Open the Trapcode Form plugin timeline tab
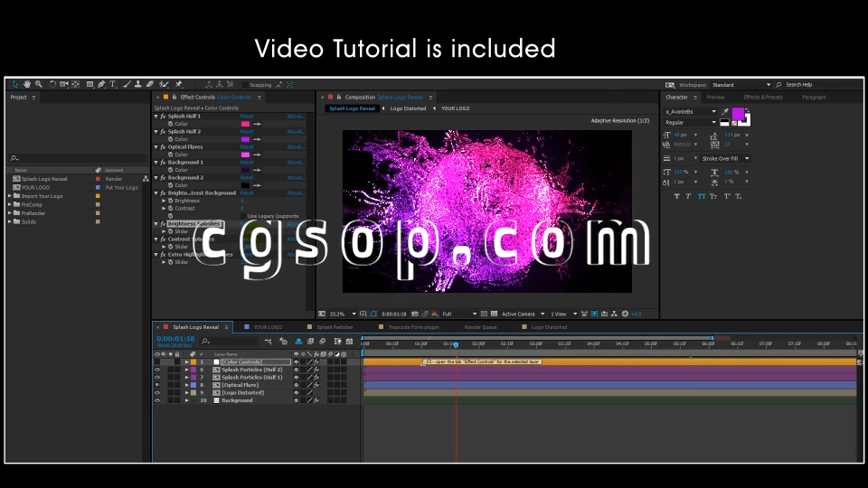This screenshot has height=488, width=868. coord(413,327)
